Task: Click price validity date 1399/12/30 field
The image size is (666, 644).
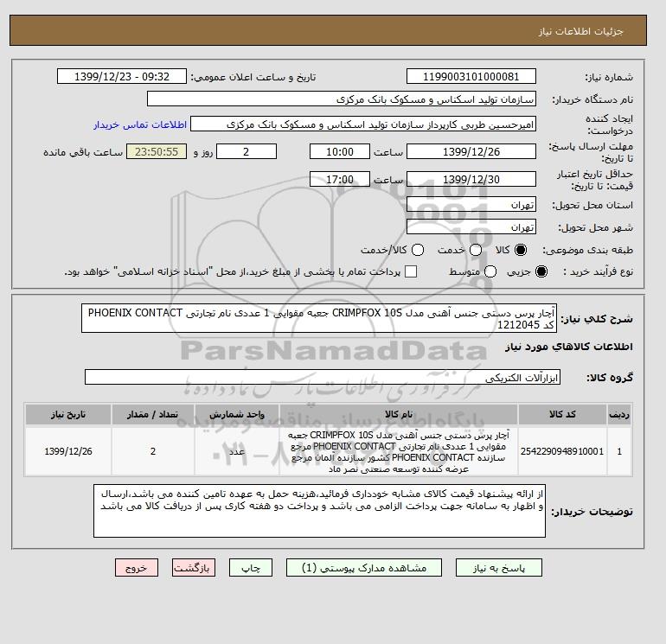Action: coord(471,179)
